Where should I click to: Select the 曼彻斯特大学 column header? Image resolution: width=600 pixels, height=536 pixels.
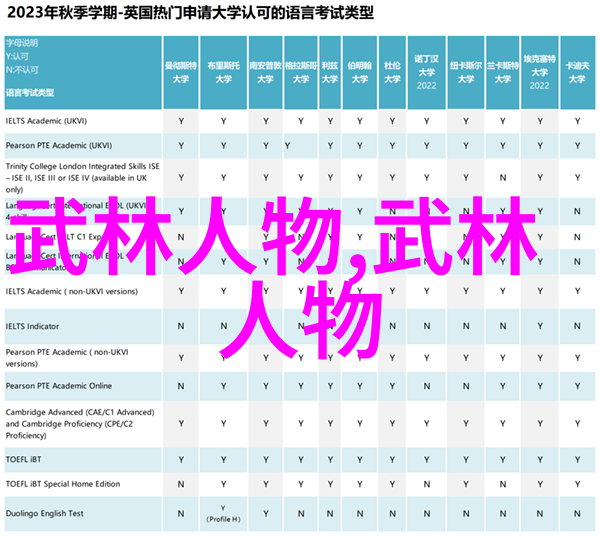[x=181, y=72]
